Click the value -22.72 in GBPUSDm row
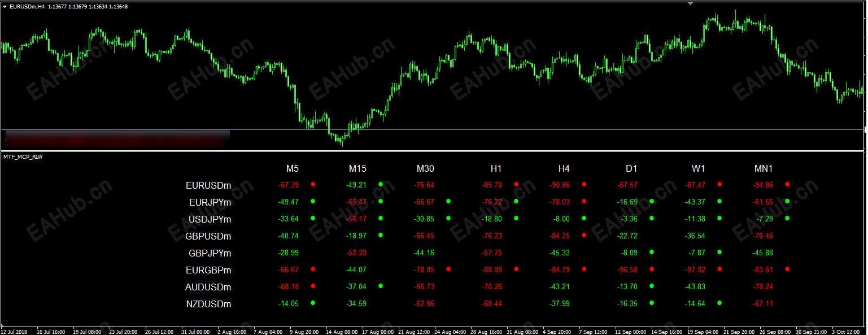The width and height of the screenshot is (868, 335). tap(627, 236)
